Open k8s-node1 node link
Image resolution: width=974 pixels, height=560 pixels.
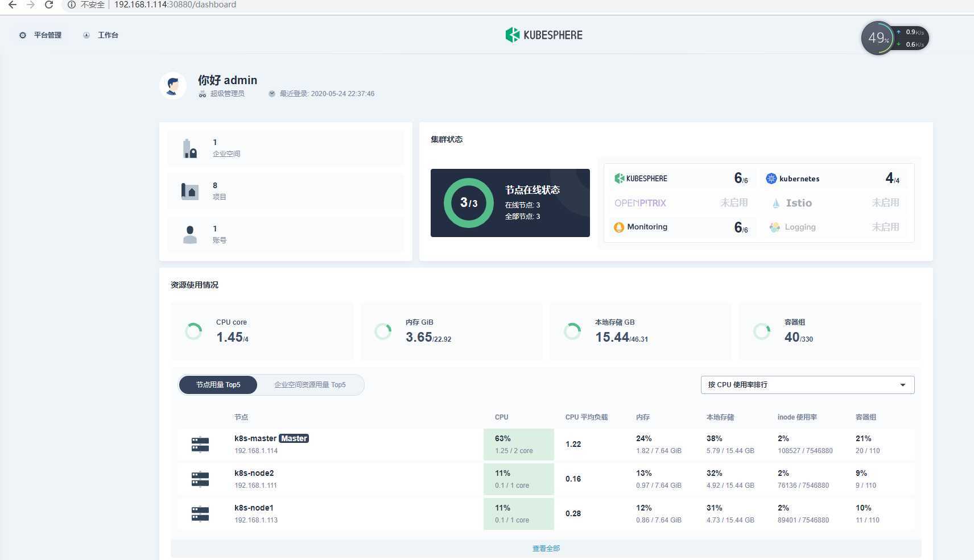254,508
